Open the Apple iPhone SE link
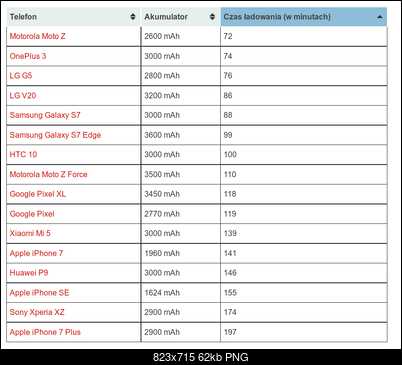 39,293
